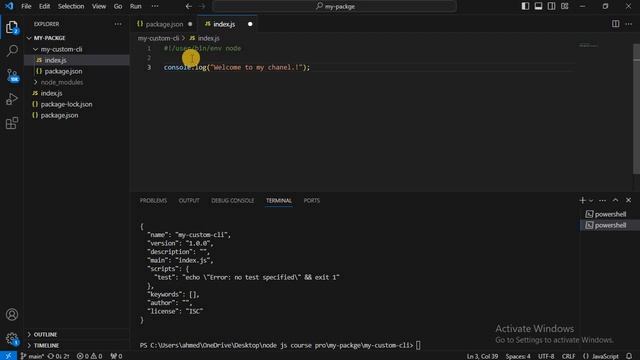Image resolution: width=640 pixels, height=360 pixels.
Task: Open terminal panel More Actions ellipsis
Action: pyautogui.click(x=602, y=200)
